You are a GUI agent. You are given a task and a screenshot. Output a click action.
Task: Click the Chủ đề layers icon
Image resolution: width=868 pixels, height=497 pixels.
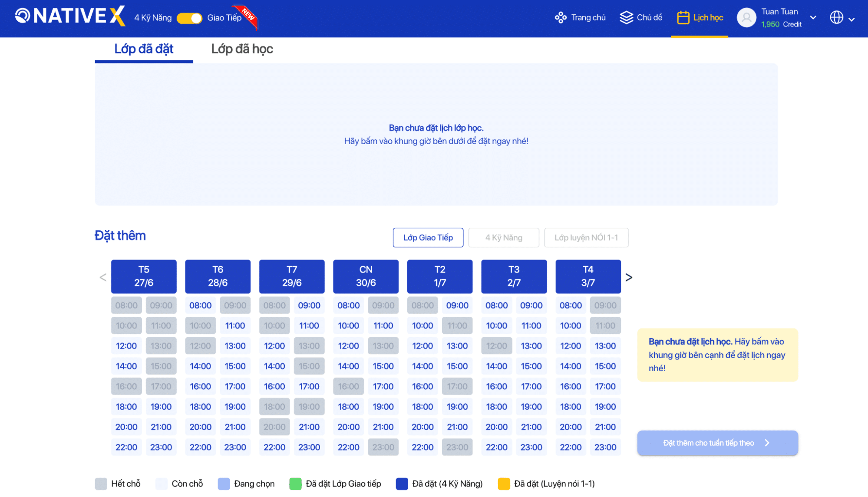[626, 18]
